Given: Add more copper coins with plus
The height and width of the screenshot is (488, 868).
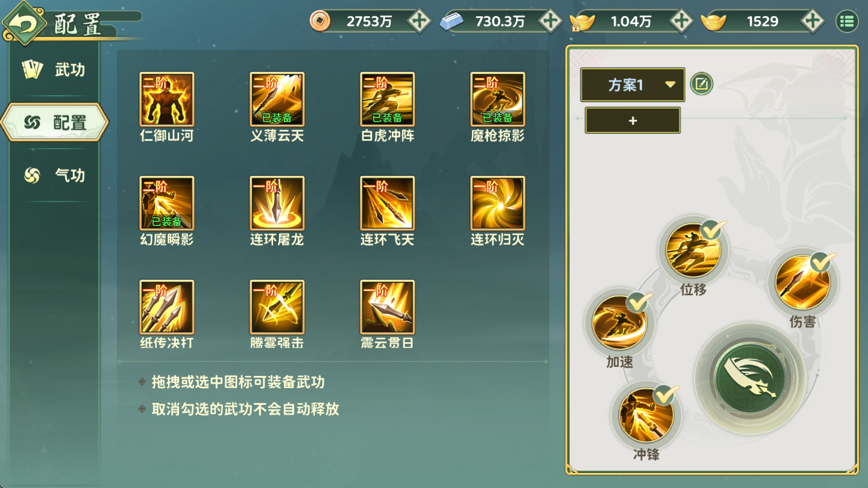Looking at the screenshot, I should [x=419, y=21].
